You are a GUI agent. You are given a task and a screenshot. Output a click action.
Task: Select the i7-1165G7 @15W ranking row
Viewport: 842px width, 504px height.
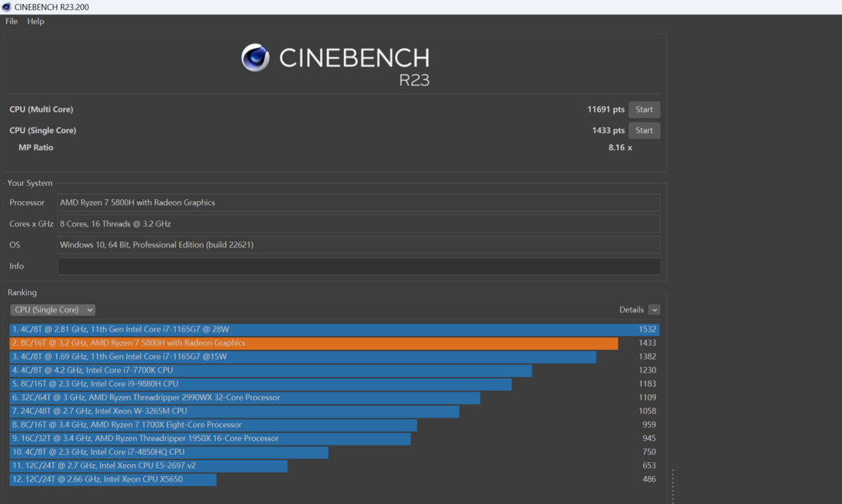335,357
